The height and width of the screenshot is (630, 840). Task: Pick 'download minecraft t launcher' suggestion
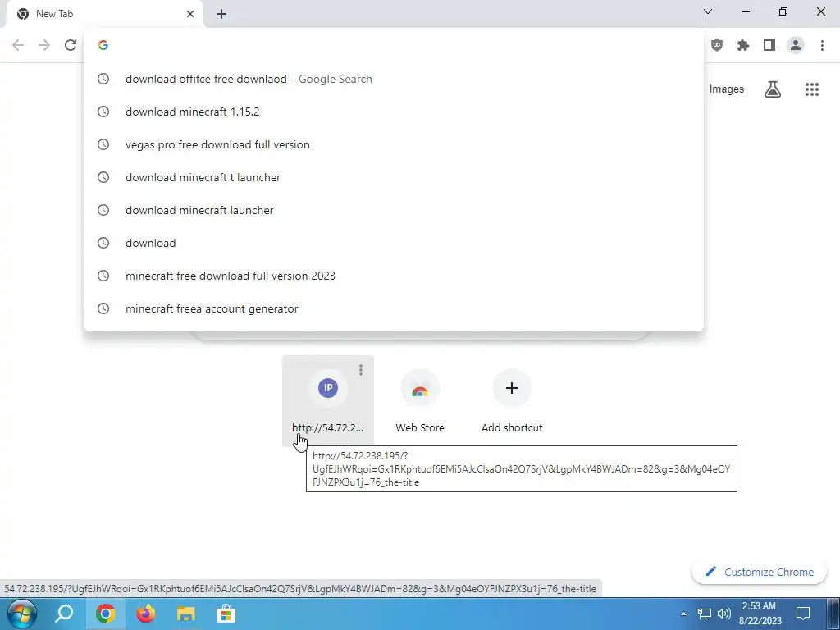tap(393, 177)
